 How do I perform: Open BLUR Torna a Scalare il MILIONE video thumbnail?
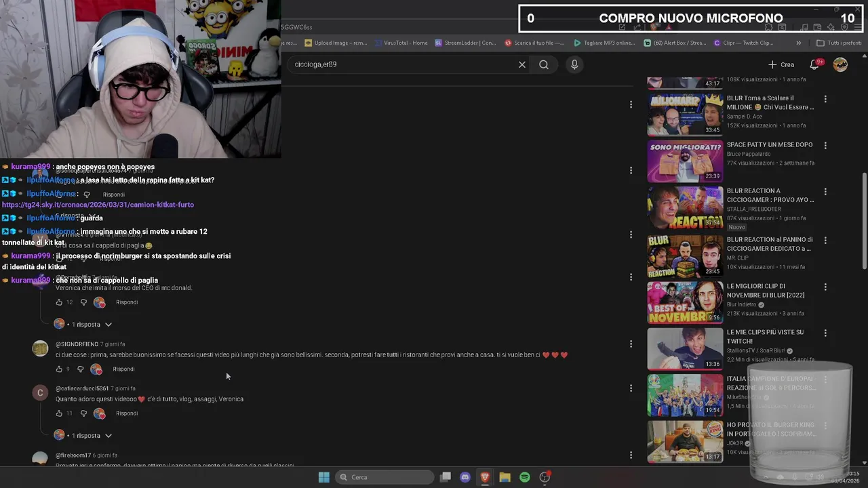click(685, 115)
